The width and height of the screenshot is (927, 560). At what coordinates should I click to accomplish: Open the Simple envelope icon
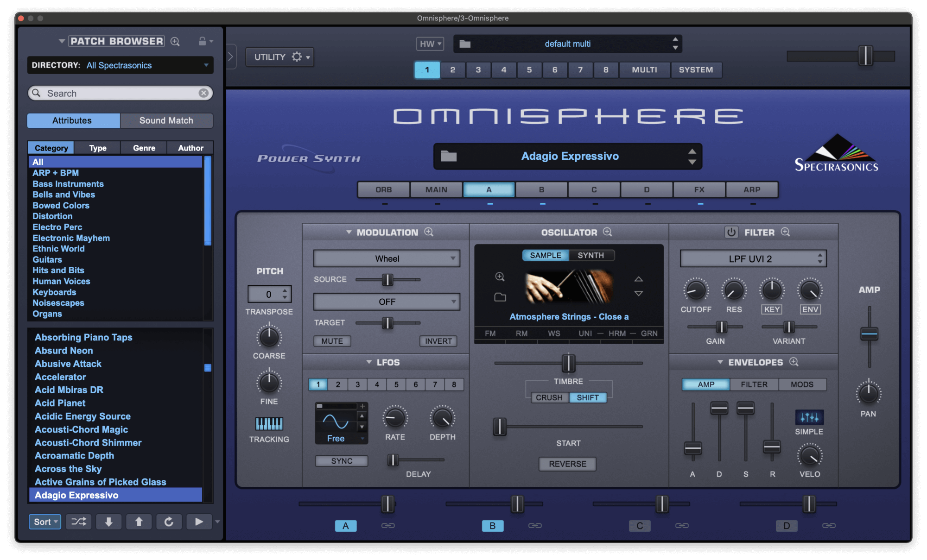[809, 417]
